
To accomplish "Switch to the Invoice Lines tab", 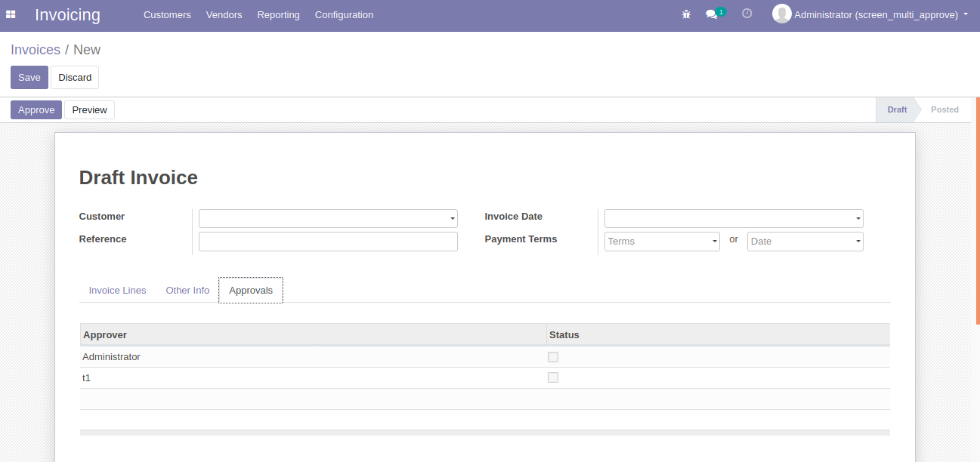I will coord(117,290).
